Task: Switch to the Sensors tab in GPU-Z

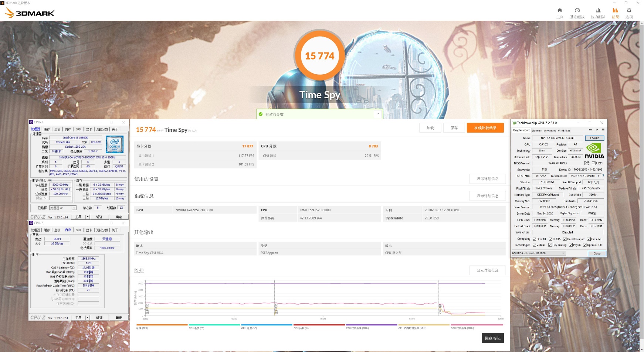Action: click(537, 130)
